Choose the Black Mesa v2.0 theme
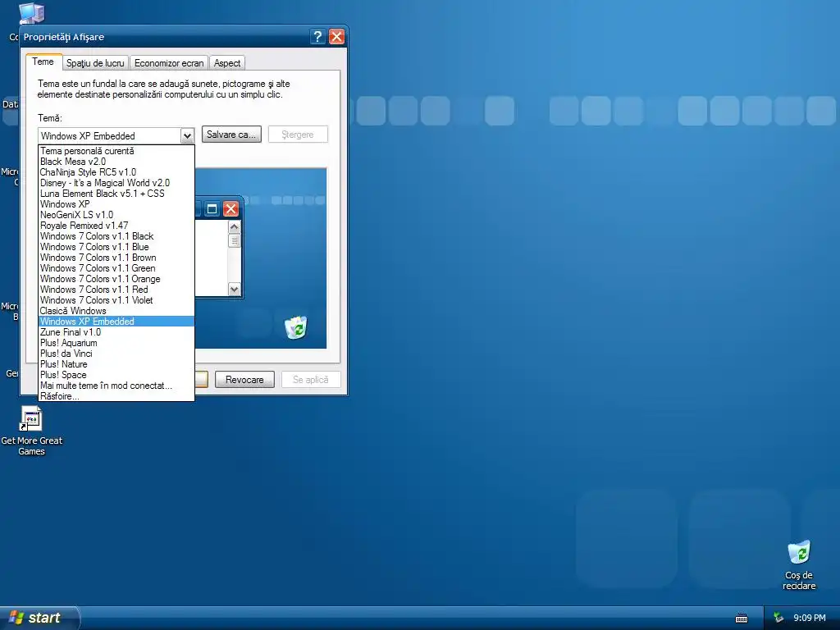The width and height of the screenshot is (840, 630). tap(116, 162)
